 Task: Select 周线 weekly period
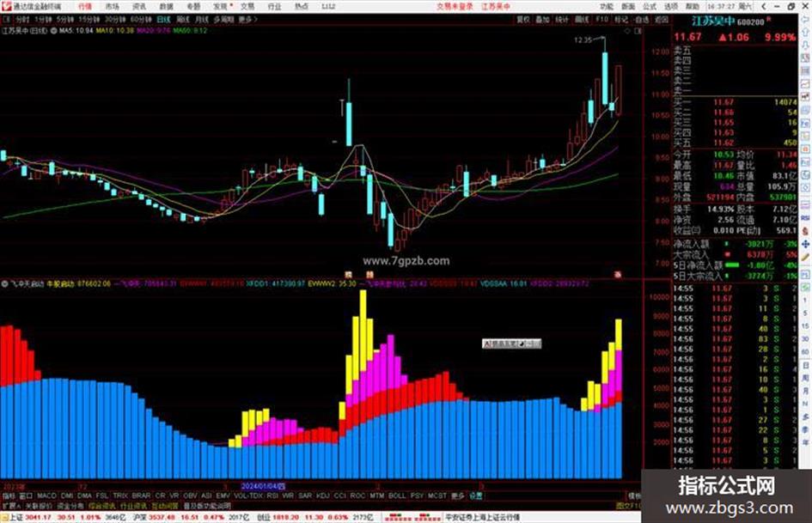pos(183,19)
